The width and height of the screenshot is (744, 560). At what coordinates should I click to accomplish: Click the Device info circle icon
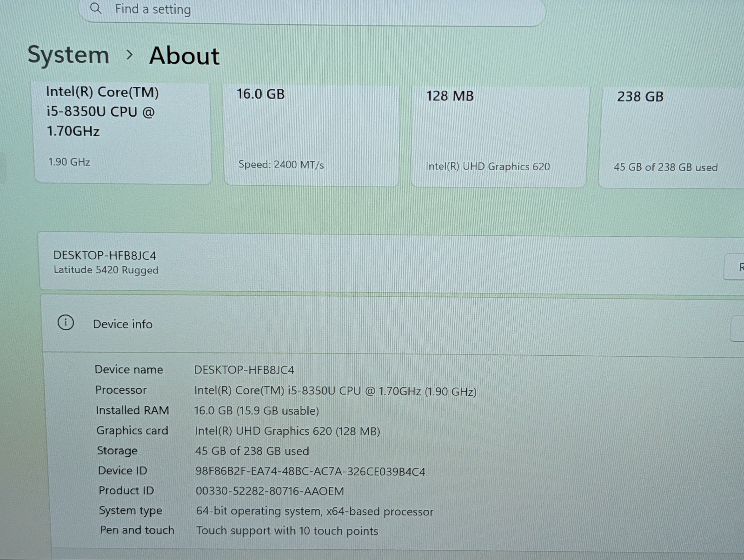click(x=66, y=322)
